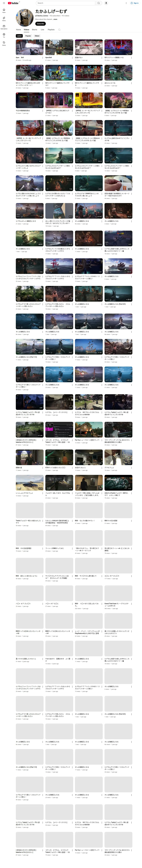The width and height of the screenshot is (142, 868).
Task: Open three-dot menu for GTAやってる奴だいたい〇〇
Action: 72,468
